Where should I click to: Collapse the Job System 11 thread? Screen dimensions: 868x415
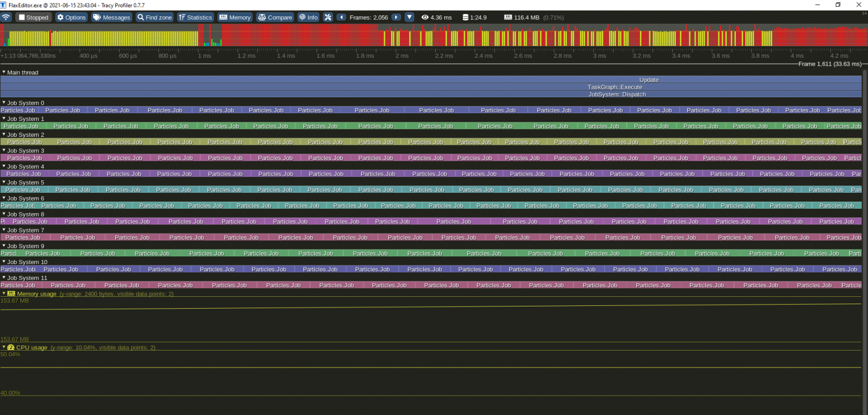[3, 278]
